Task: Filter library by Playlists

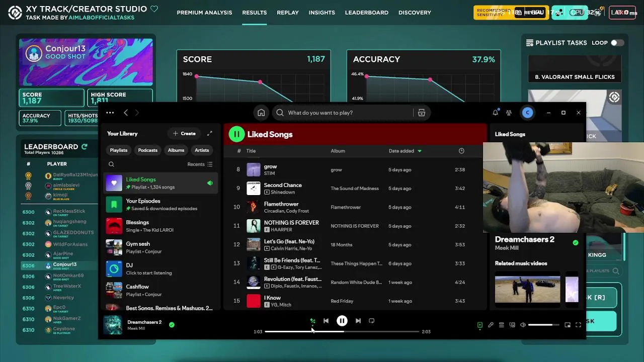Action: click(119, 150)
